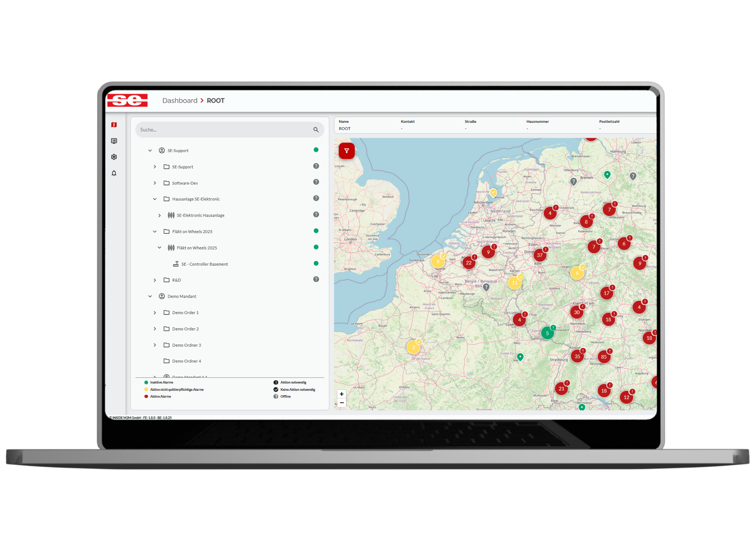
Task: Zoom in on the map
Action: coord(341,394)
